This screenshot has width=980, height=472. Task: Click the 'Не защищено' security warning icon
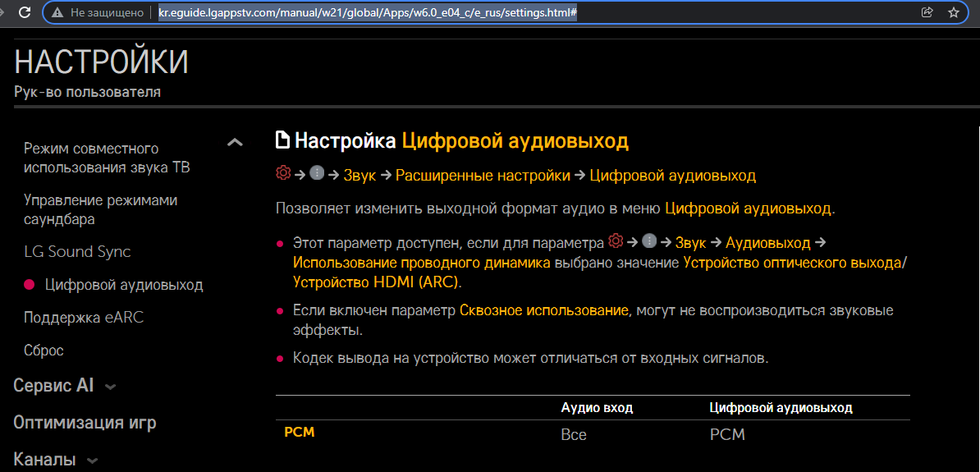tap(57, 12)
